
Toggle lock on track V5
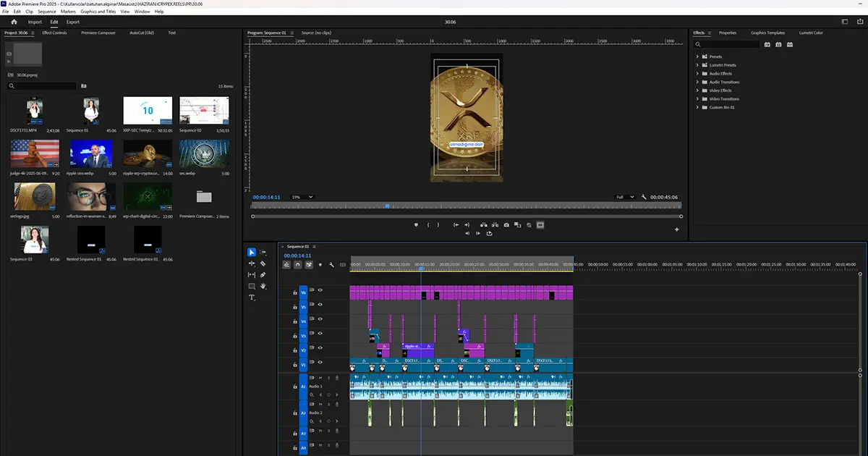point(295,306)
